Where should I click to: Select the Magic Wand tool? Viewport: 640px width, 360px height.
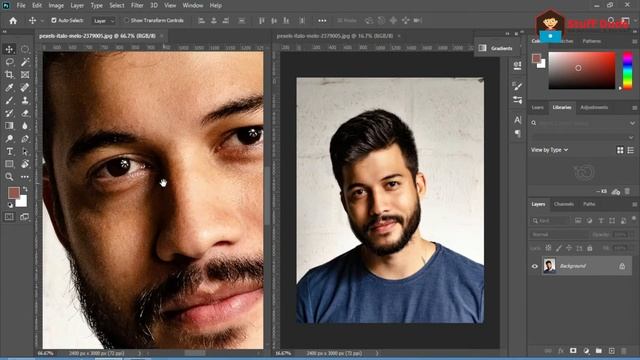click(x=25, y=62)
